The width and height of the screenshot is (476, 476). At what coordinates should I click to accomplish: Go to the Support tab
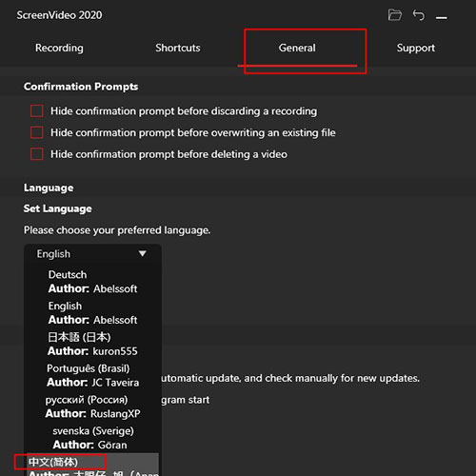[x=416, y=48]
